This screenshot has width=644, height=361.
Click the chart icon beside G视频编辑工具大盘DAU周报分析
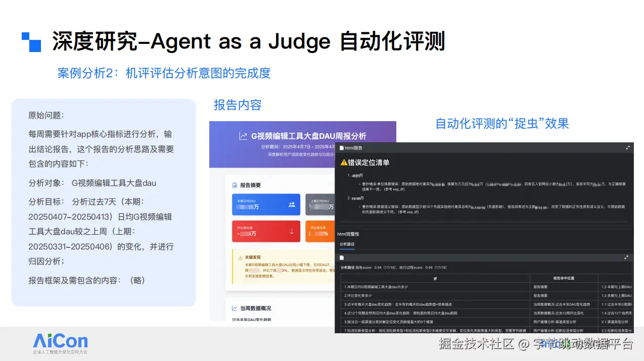point(243,136)
